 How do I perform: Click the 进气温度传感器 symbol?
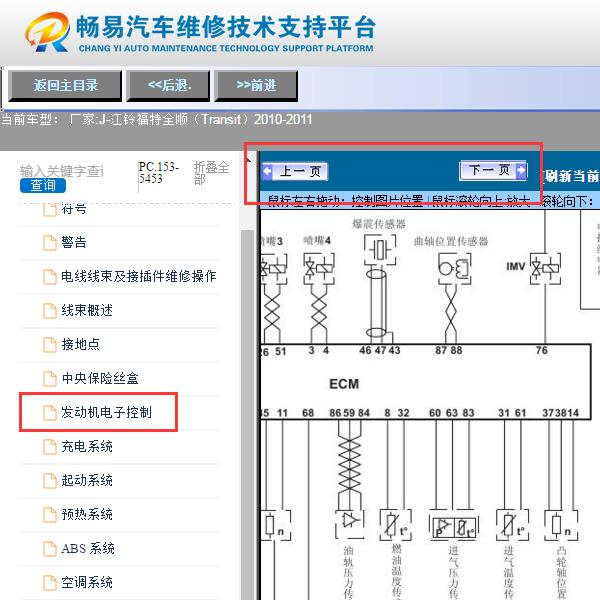pos(512,525)
